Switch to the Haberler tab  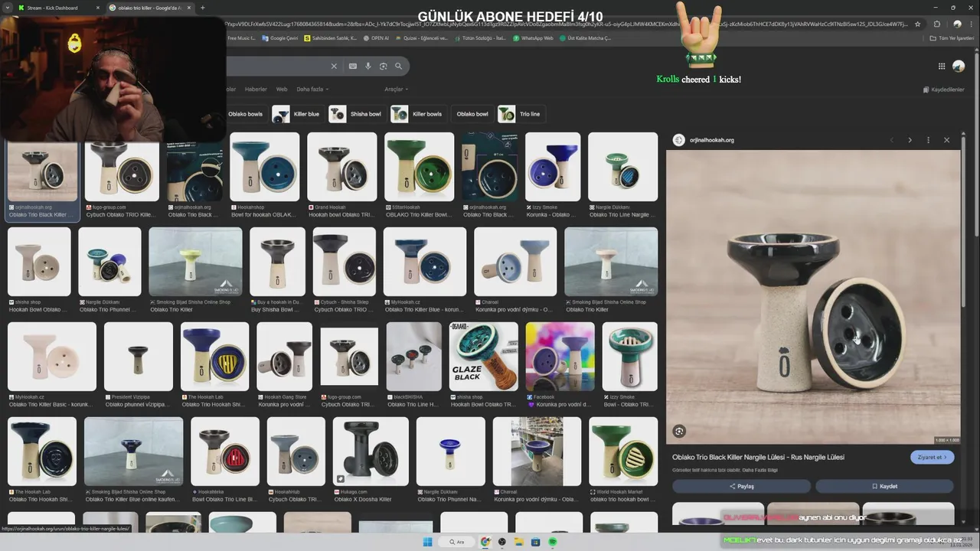point(256,90)
